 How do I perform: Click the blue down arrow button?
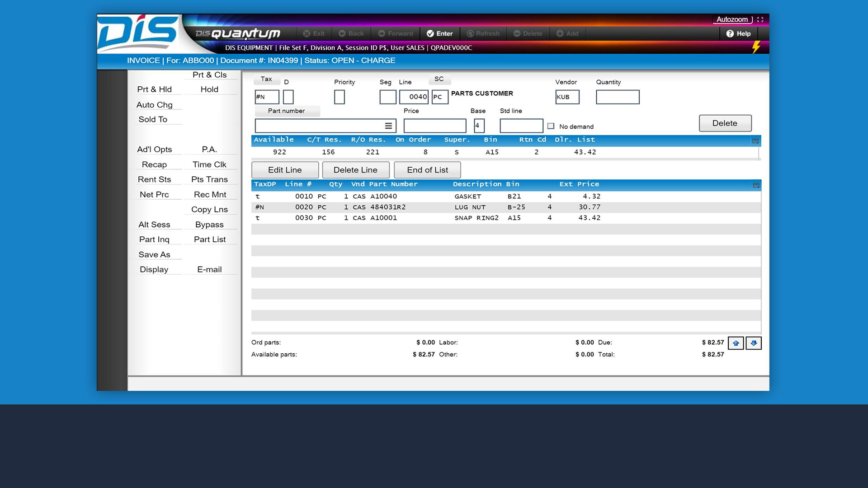click(754, 343)
